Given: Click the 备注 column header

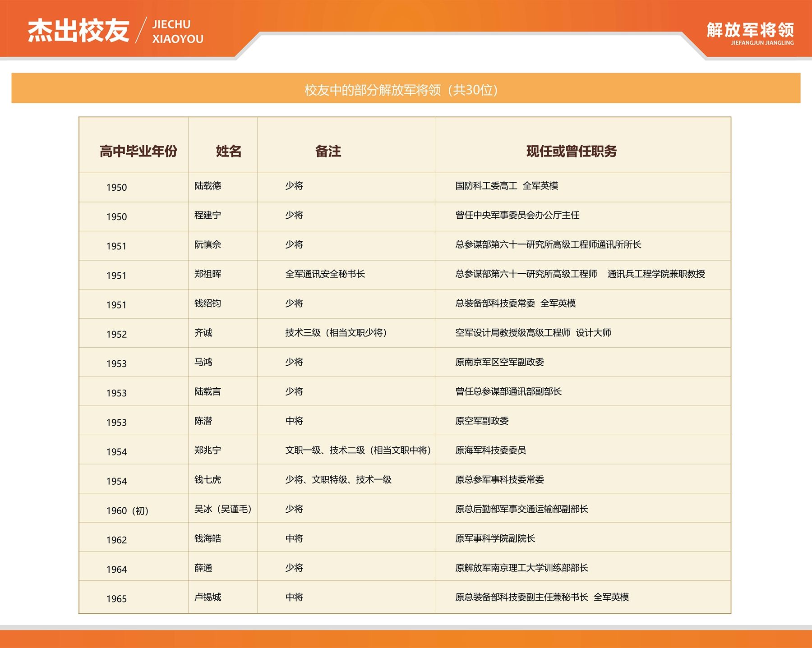Looking at the screenshot, I should (x=328, y=151).
